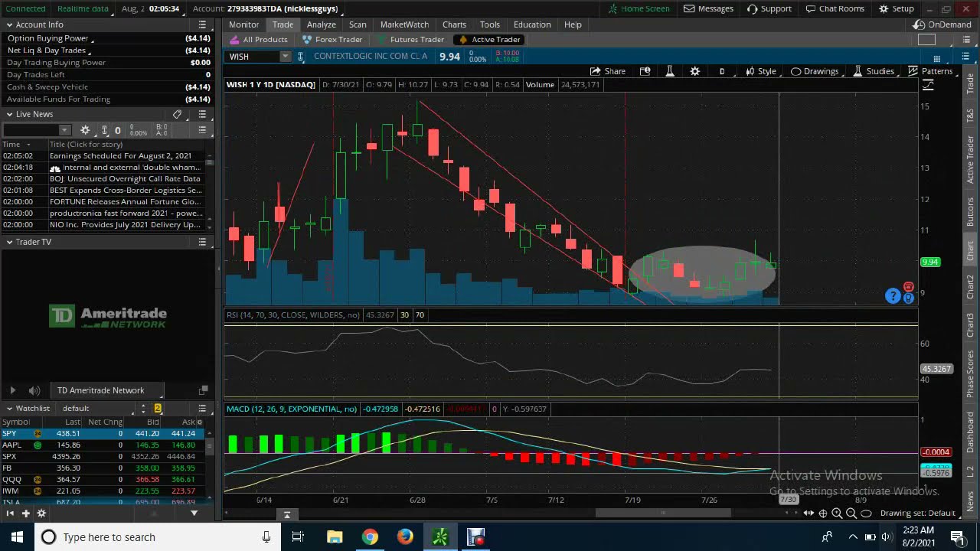
Task: Open the Patterns menu on chart toolbar
Action: point(930,71)
